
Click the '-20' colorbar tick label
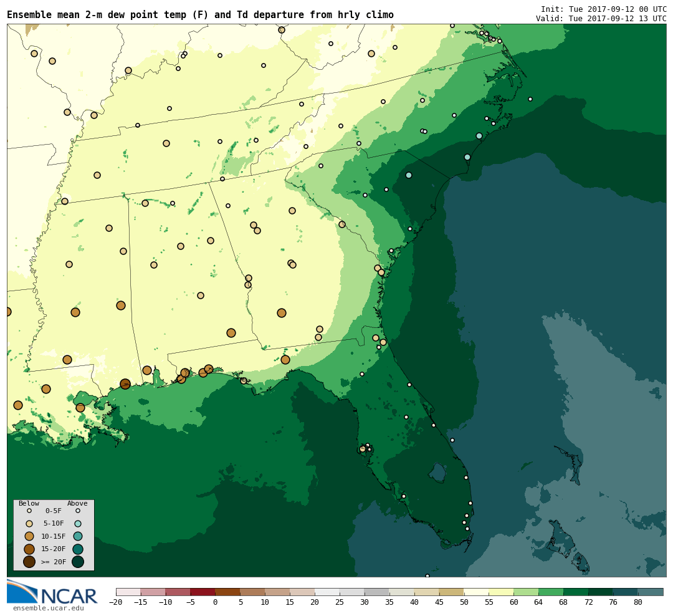point(116,602)
